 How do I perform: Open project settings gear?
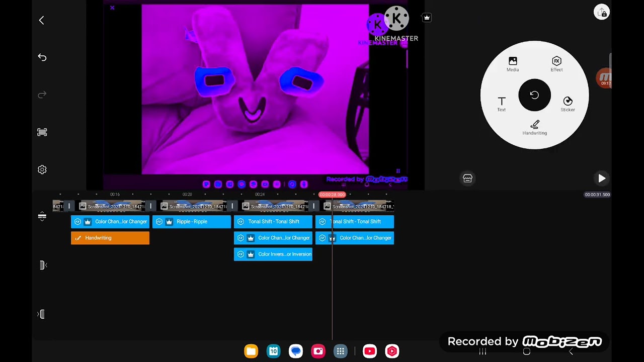coord(42,170)
